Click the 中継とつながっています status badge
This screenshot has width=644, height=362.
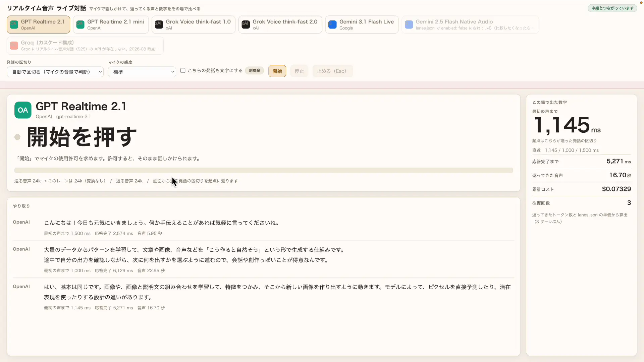click(612, 8)
